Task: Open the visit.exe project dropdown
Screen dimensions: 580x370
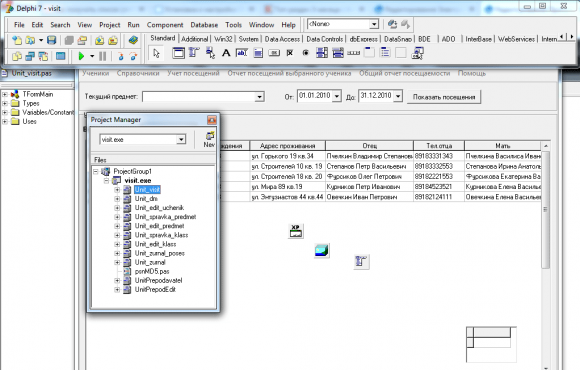Action: tap(181, 139)
